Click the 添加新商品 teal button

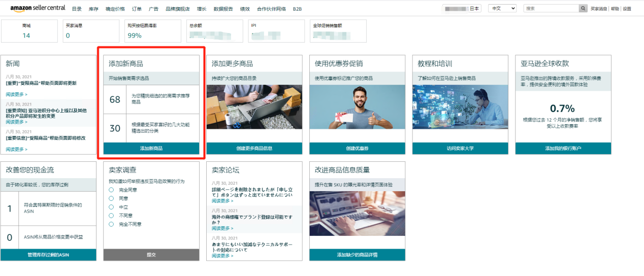151,148
